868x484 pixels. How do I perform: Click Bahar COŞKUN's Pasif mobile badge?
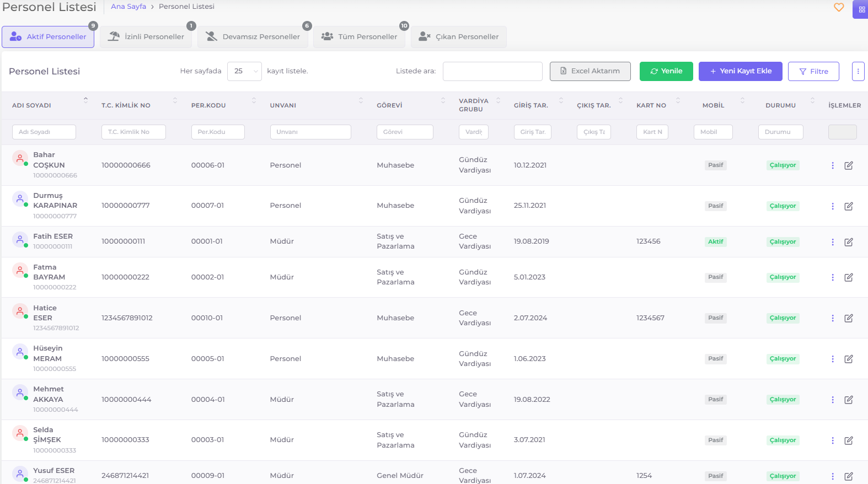click(716, 165)
